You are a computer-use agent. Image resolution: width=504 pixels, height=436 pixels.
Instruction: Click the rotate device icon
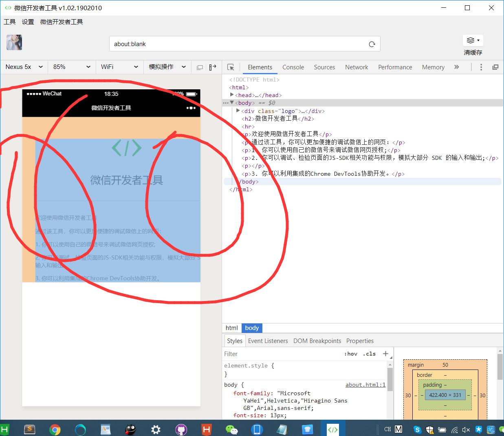point(213,67)
